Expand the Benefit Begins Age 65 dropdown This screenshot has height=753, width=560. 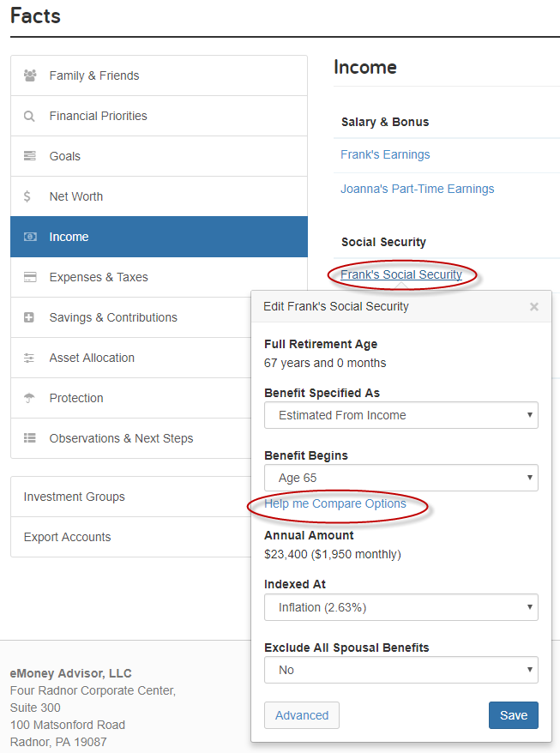[x=401, y=478]
